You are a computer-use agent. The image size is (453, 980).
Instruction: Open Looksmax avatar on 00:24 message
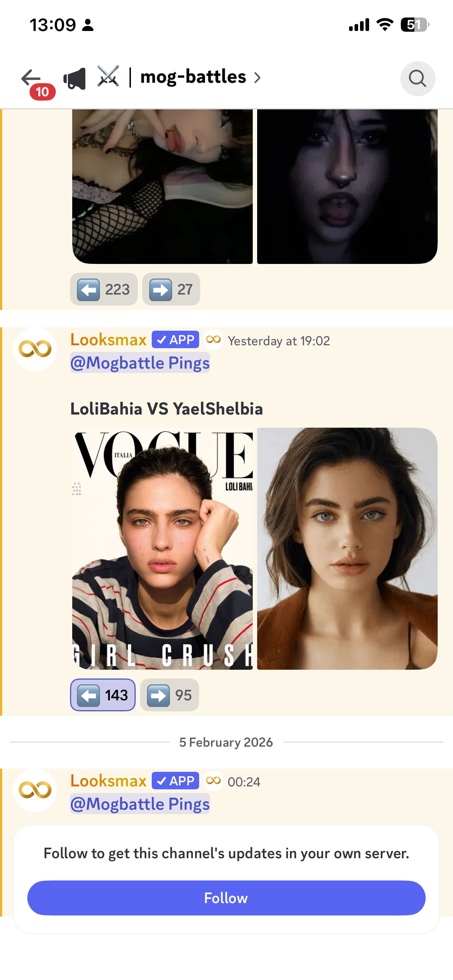click(x=35, y=790)
